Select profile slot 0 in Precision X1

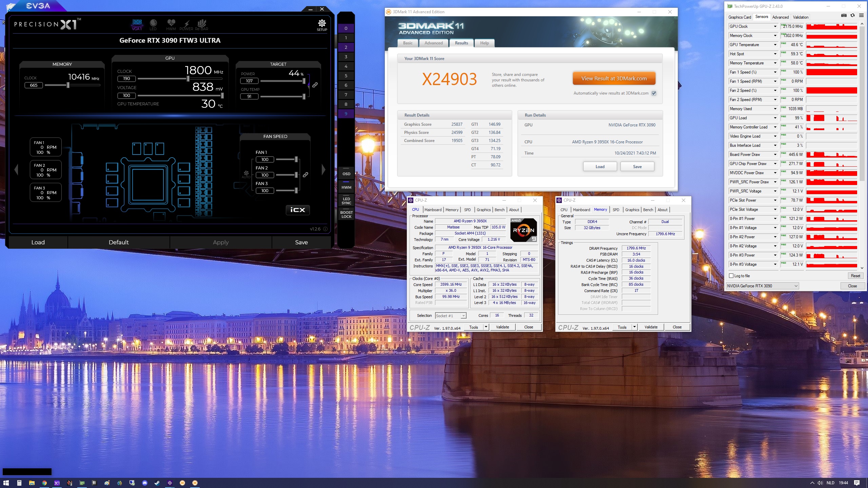pos(346,28)
